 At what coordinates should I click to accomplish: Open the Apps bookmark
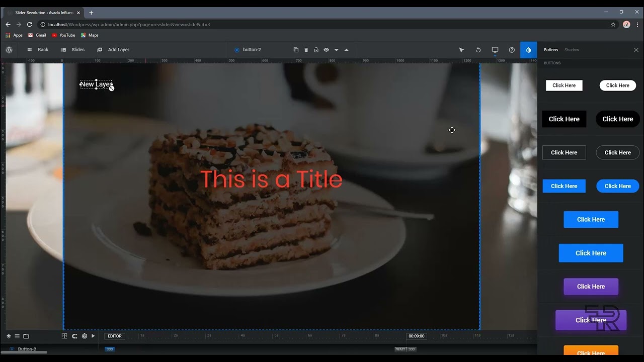[14, 35]
